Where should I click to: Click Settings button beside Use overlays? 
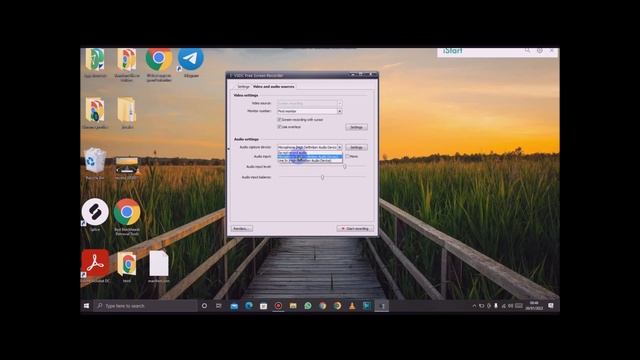pyautogui.click(x=356, y=127)
